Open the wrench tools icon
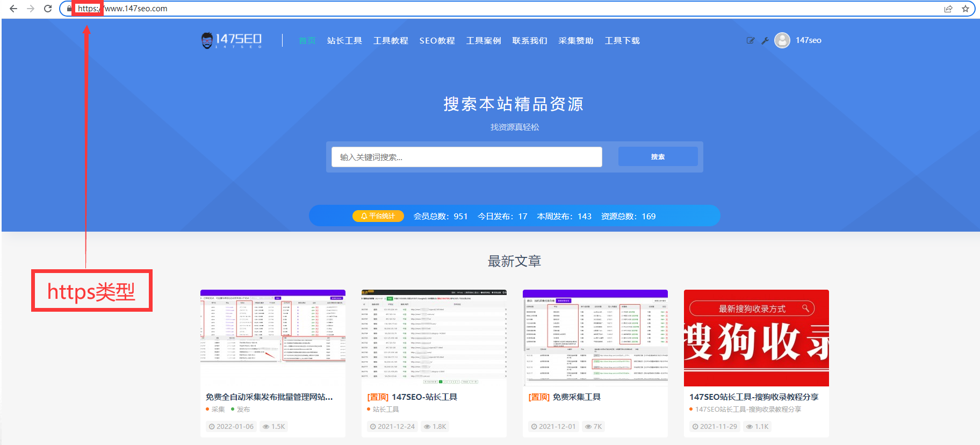 (765, 40)
